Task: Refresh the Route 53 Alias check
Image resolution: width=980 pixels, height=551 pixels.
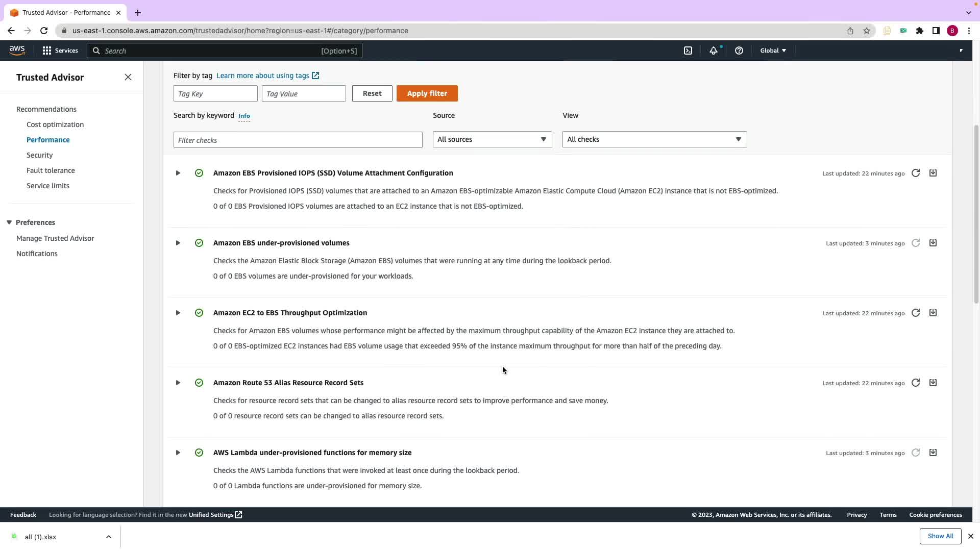Action: (916, 383)
